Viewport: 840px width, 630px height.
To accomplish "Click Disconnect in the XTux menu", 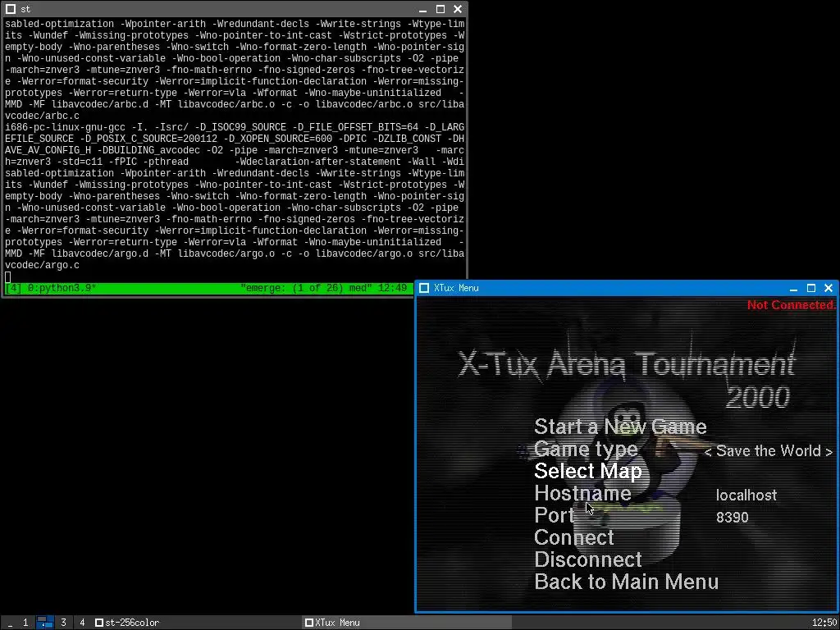I will point(587,559).
